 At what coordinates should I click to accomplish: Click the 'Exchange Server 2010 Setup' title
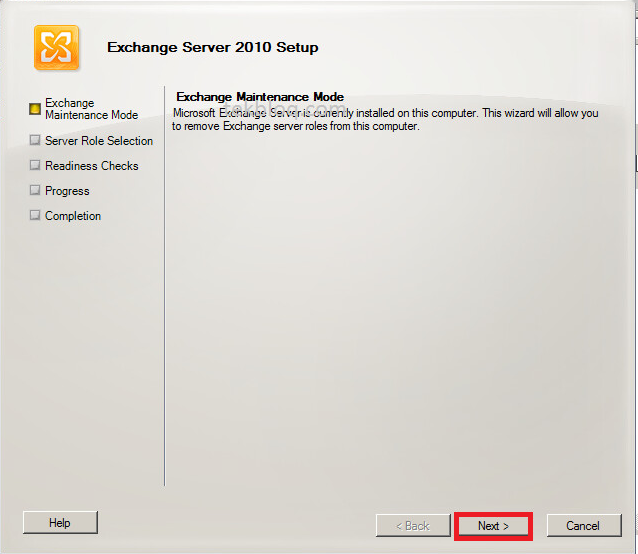(212, 47)
